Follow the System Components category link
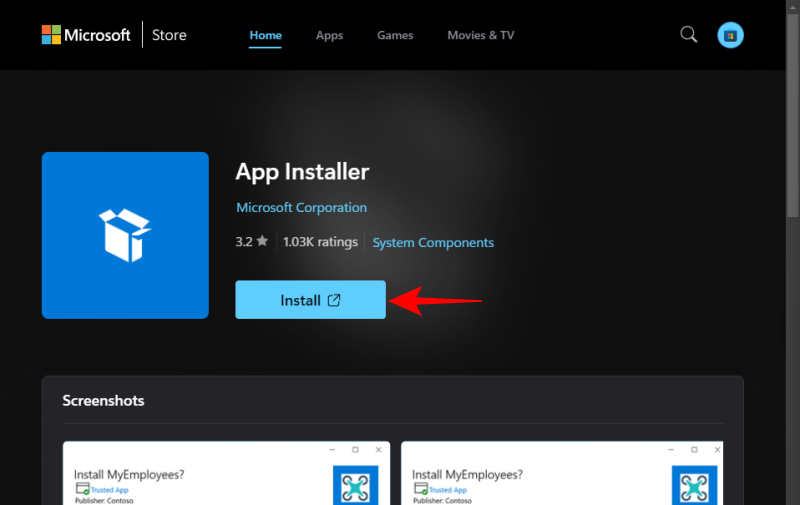Viewport: 800px width, 505px height. coord(433,243)
